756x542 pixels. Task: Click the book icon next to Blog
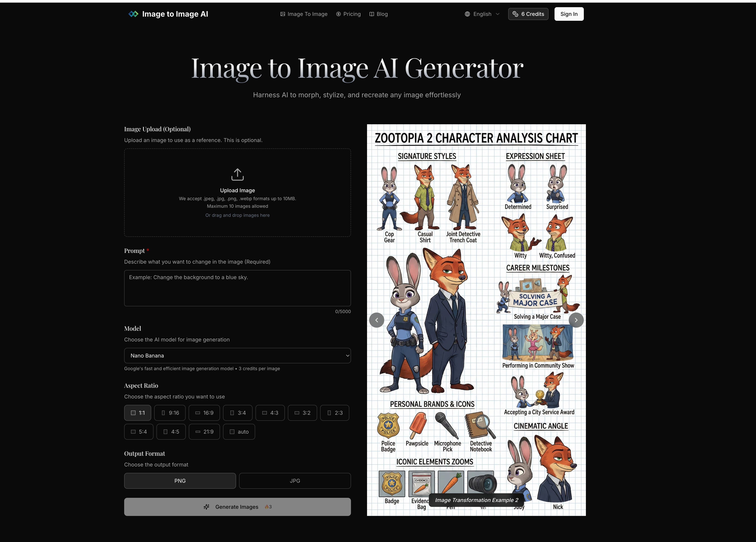click(x=371, y=14)
